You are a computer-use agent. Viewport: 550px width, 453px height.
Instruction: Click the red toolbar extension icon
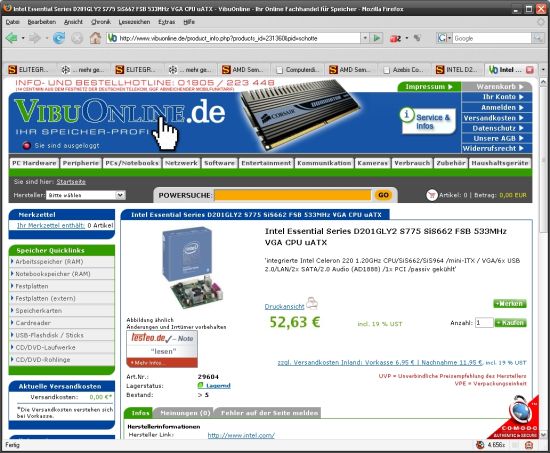[395, 38]
